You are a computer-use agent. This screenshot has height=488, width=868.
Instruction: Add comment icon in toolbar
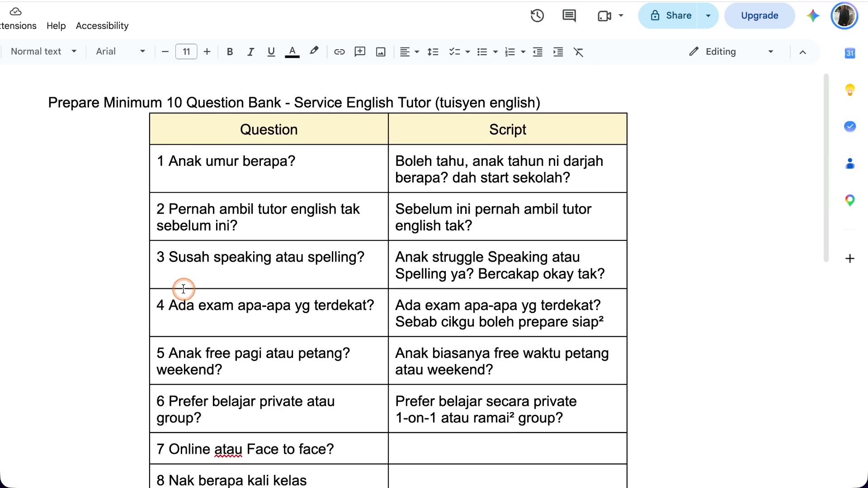[360, 52]
